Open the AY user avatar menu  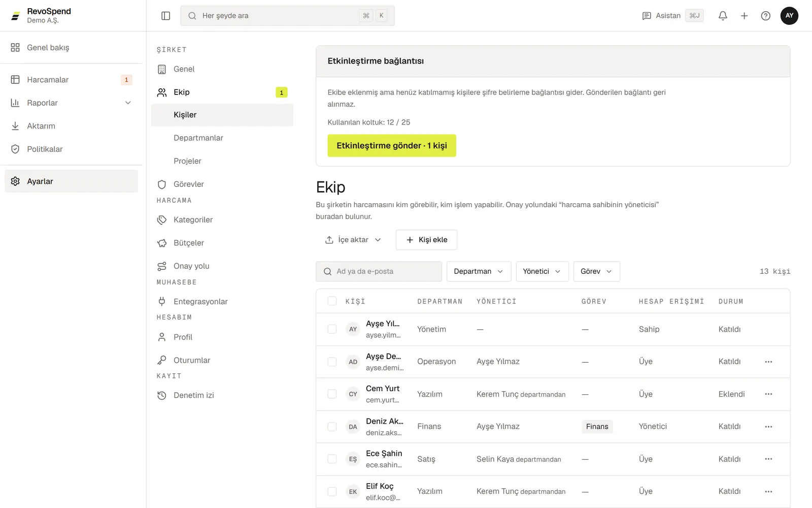click(789, 16)
